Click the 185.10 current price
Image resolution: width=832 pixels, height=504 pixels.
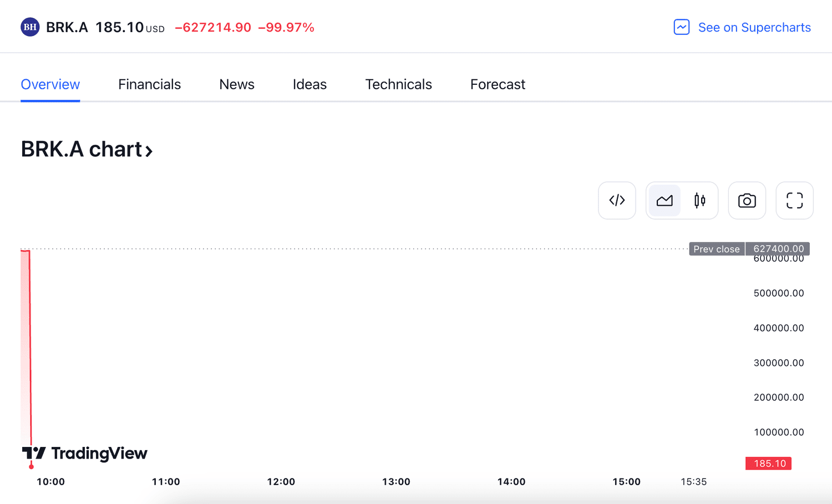(x=119, y=27)
